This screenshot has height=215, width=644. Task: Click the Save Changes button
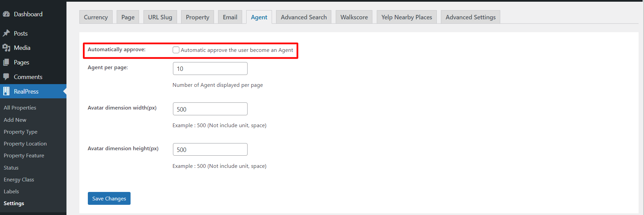[x=109, y=198]
